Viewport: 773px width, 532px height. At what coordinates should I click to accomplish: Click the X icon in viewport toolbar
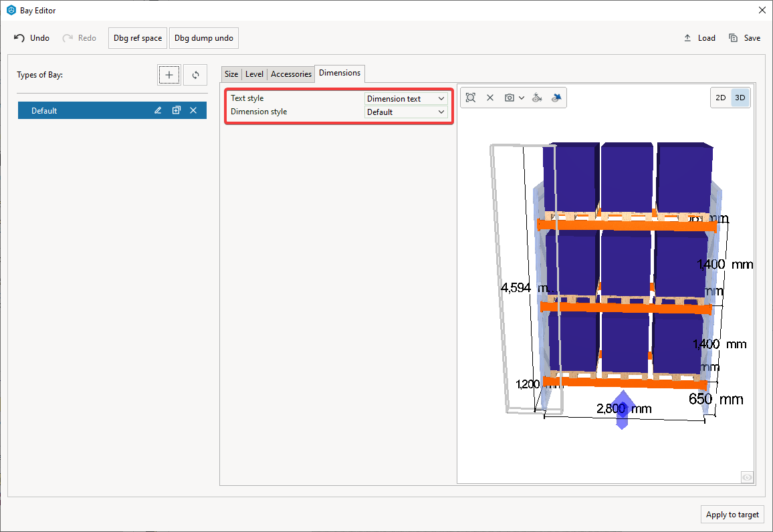489,98
